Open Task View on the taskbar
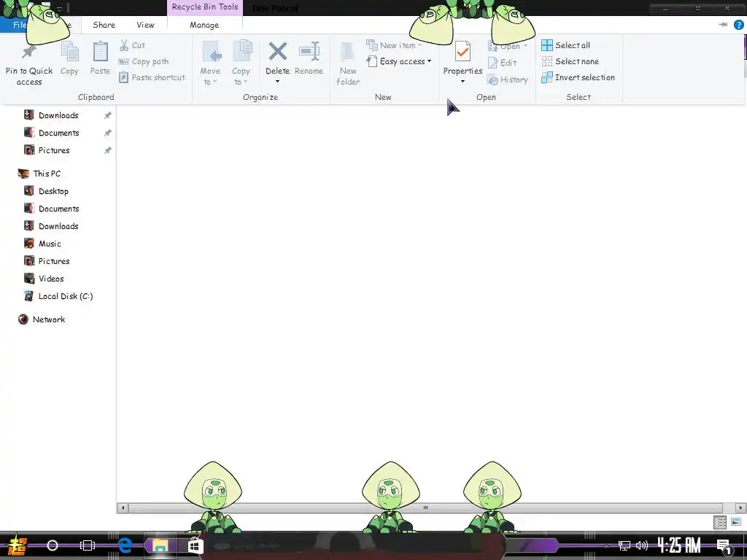This screenshot has height=560, width=747. pos(88,545)
